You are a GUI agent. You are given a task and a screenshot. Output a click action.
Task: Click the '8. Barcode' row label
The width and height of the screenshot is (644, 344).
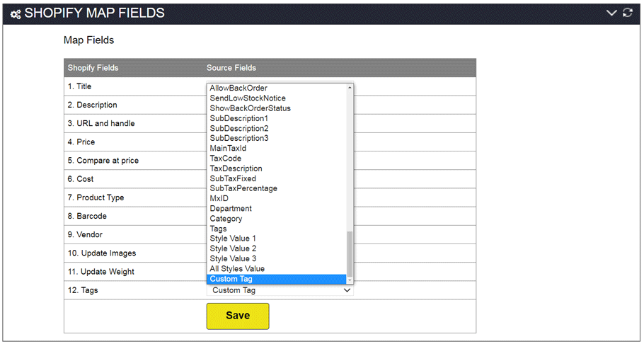click(x=87, y=216)
